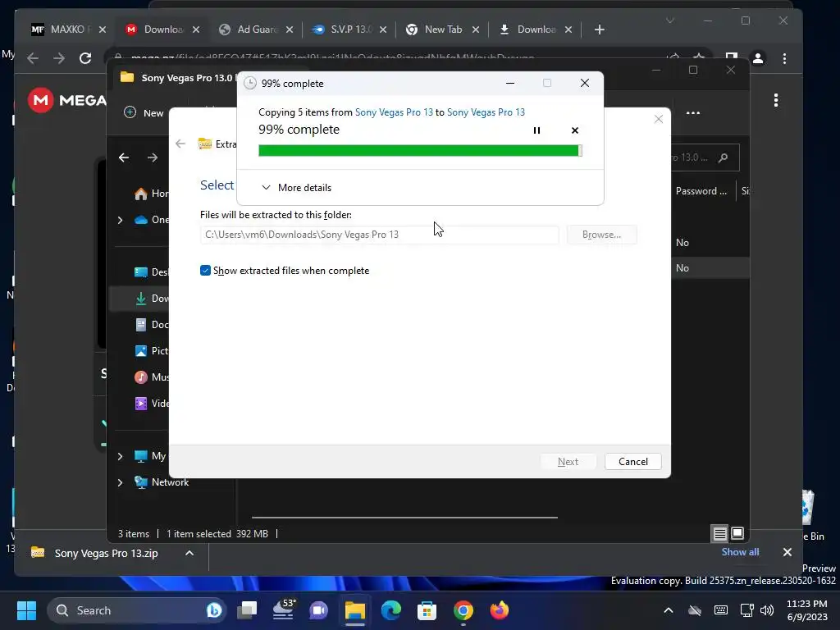Open Chrome three-dot menu
This screenshot has width=840, height=630.
point(784,58)
